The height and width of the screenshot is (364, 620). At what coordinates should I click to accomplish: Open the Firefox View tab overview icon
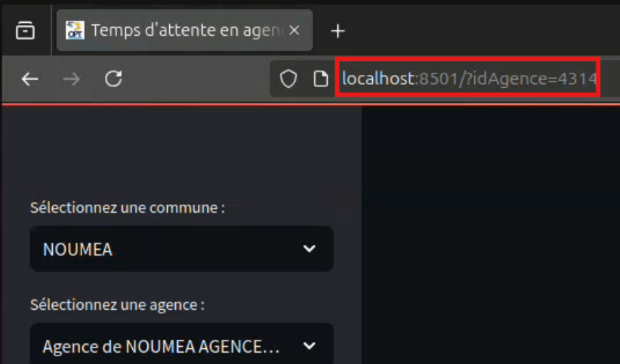tap(25, 31)
